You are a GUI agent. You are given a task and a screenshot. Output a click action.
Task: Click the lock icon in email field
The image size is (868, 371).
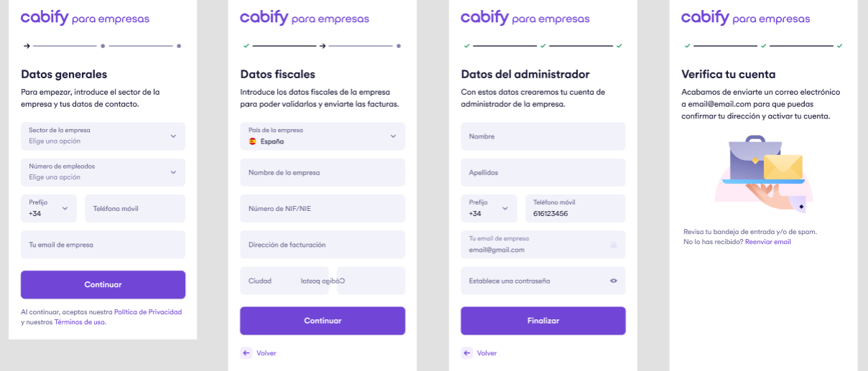(x=613, y=245)
